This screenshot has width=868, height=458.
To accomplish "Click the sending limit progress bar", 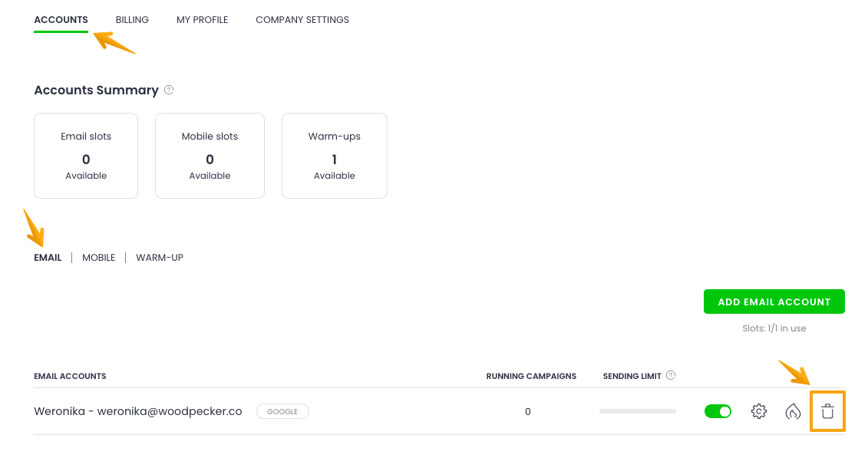I will (x=637, y=412).
